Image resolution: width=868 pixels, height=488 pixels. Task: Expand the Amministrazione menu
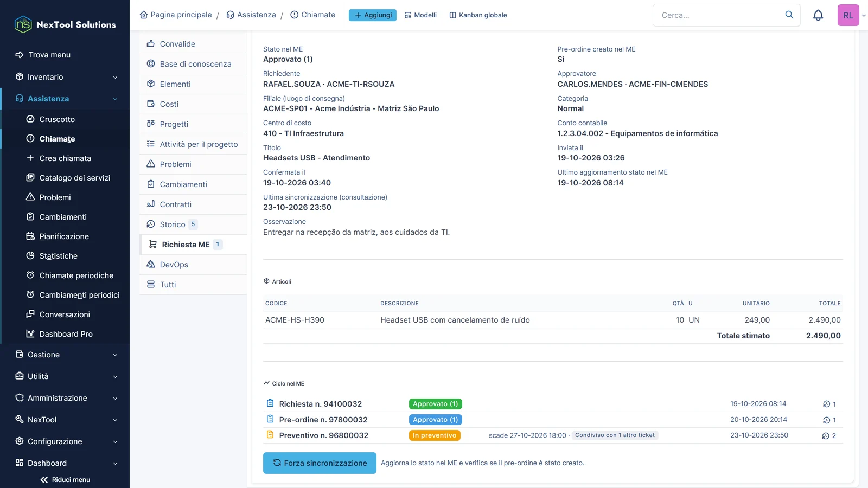tap(65, 398)
